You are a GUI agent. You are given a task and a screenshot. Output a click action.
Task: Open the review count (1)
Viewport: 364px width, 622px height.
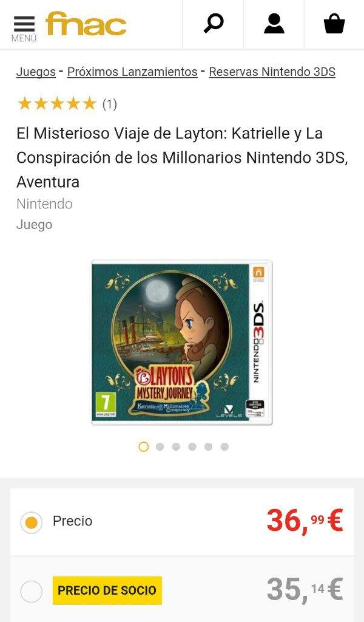[110, 104]
